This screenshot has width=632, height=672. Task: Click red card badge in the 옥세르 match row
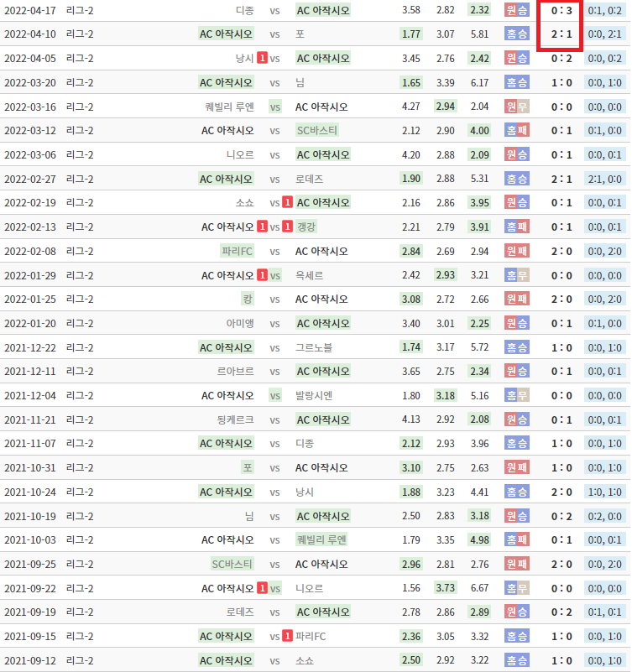[263, 275]
